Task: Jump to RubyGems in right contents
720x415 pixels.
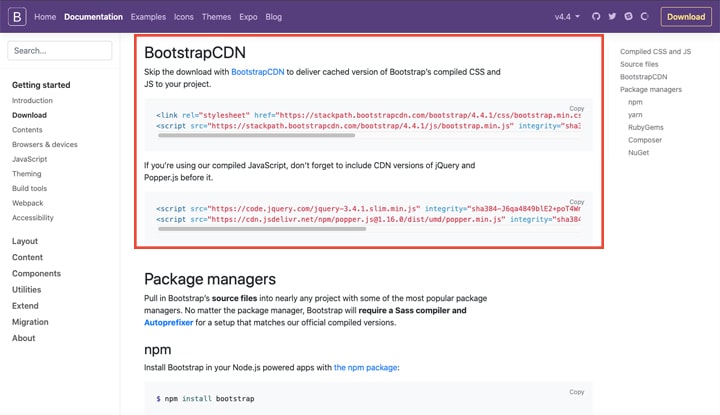Action: click(646, 127)
